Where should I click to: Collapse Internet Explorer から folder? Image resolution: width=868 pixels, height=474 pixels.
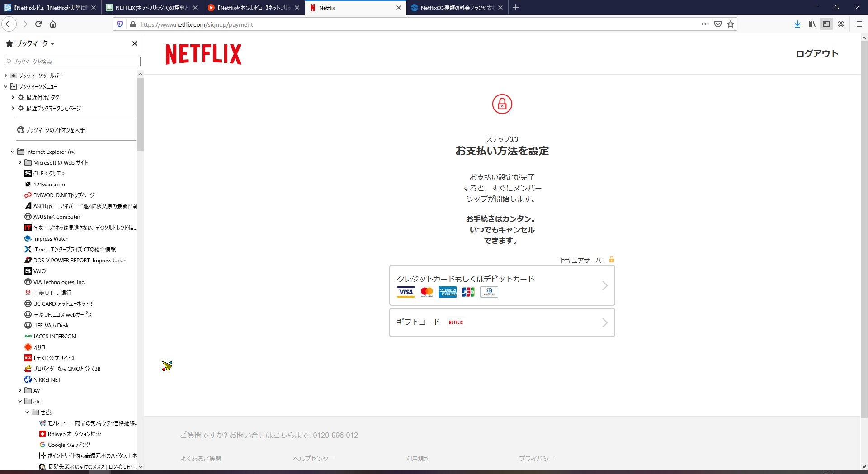(x=13, y=152)
